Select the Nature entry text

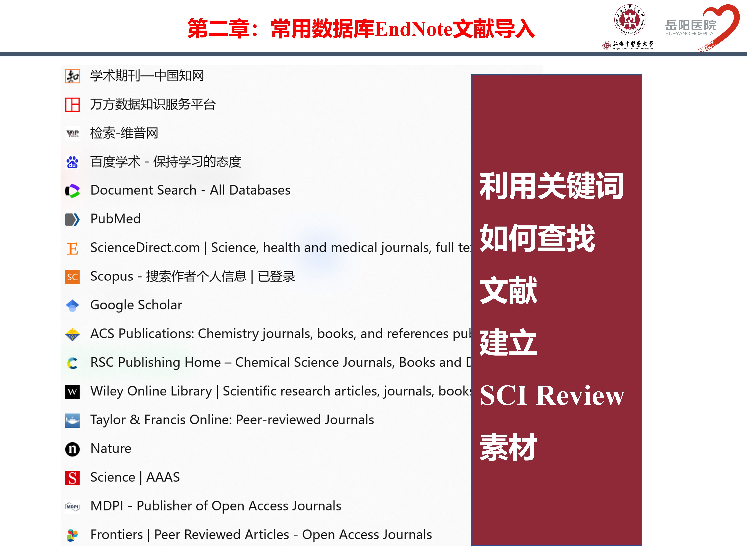(111, 448)
